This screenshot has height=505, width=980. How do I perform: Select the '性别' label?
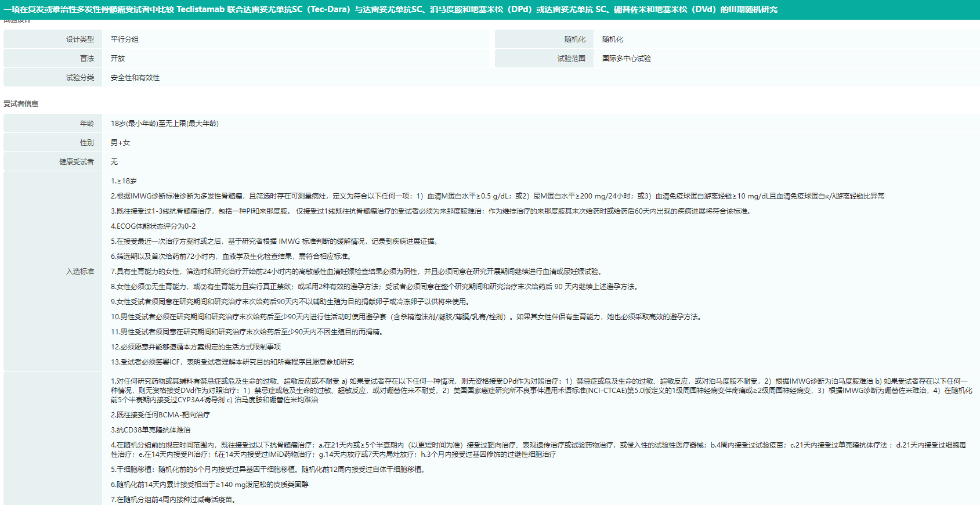87,143
